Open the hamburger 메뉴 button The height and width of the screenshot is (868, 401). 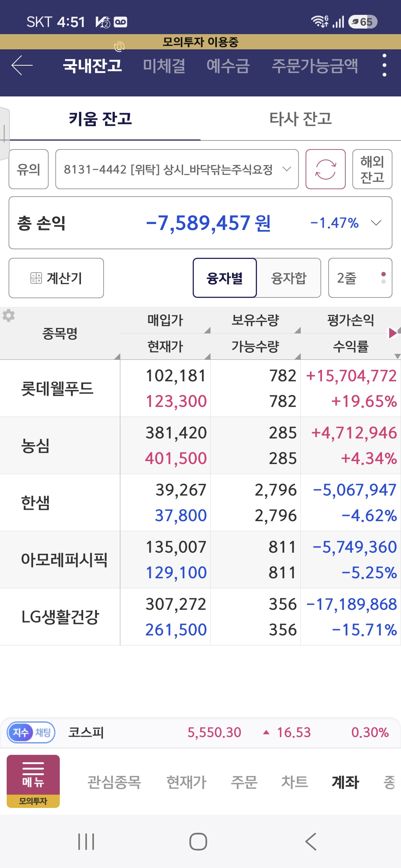(33, 781)
